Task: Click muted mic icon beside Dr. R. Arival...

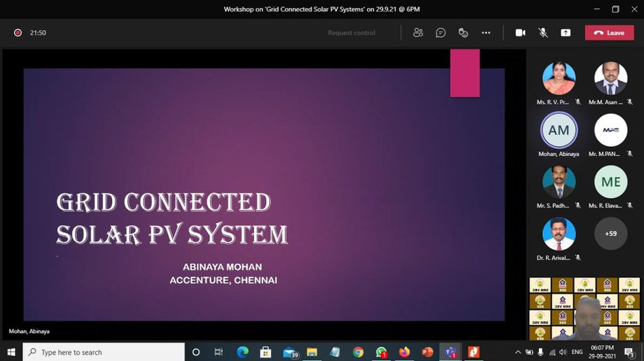Action: 578,257
